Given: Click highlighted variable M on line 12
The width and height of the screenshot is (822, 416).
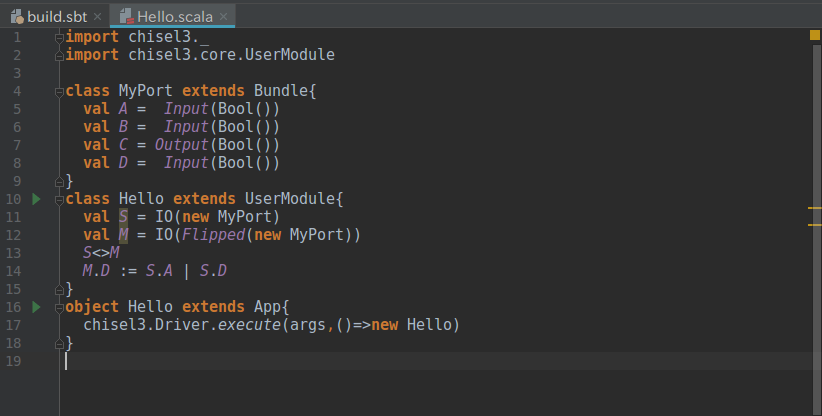Looking at the screenshot, I should (x=123, y=235).
